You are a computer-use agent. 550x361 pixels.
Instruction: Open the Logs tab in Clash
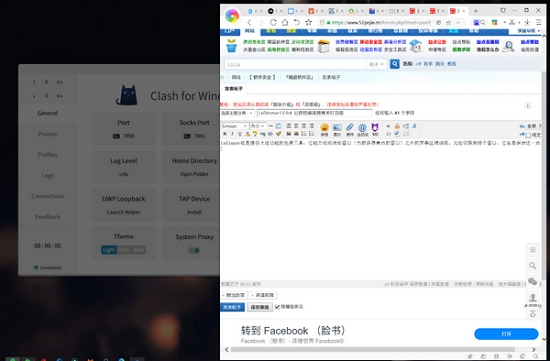pos(48,175)
